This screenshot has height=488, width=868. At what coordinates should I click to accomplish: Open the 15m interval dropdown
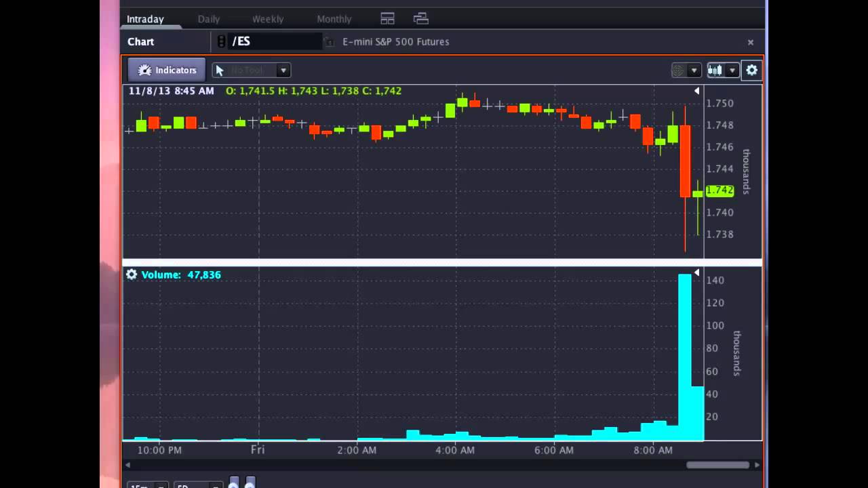pyautogui.click(x=149, y=485)
